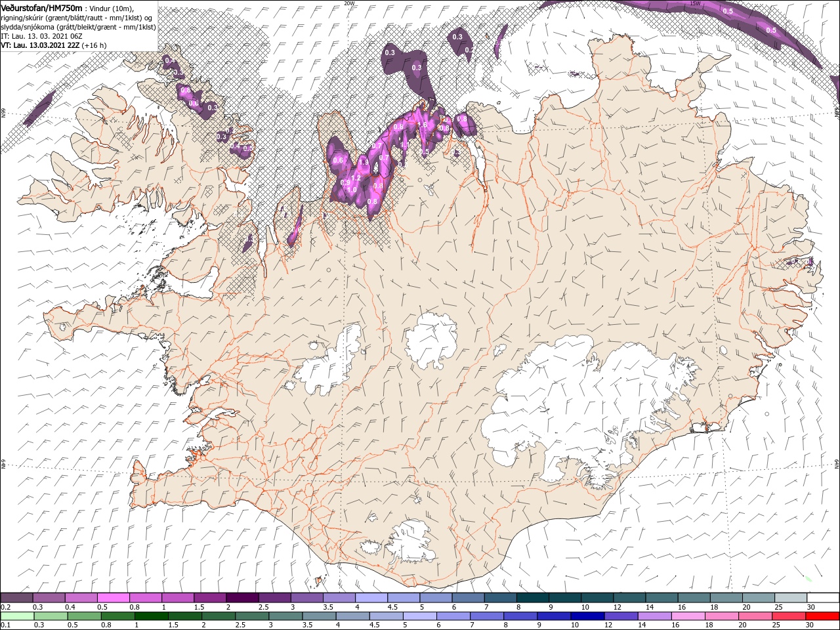
Task: Click the round Hofsjökull glacier in central Iceland
Action: coord(431,339)
